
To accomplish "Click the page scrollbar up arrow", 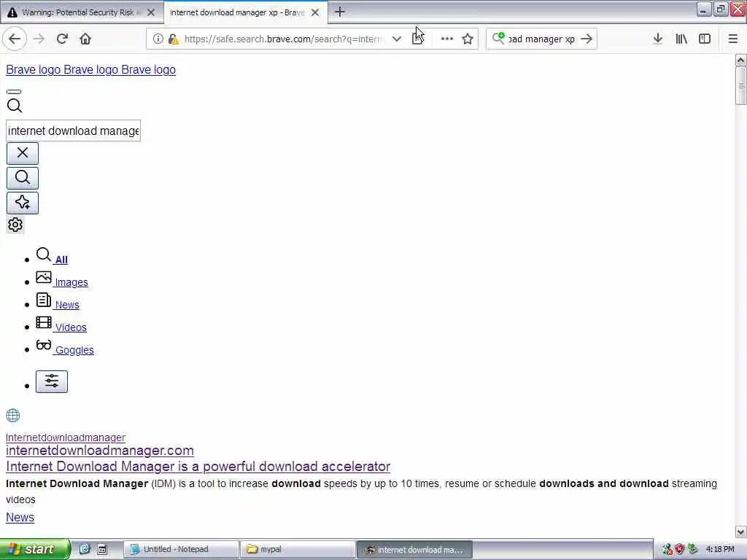I will click(x=740, y=60).
